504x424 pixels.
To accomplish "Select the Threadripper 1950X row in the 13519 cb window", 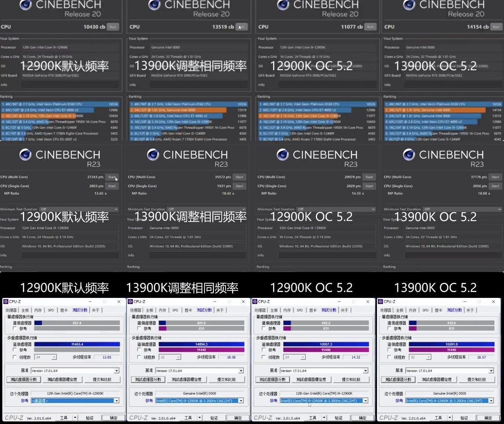I will (x=188, y=127).
